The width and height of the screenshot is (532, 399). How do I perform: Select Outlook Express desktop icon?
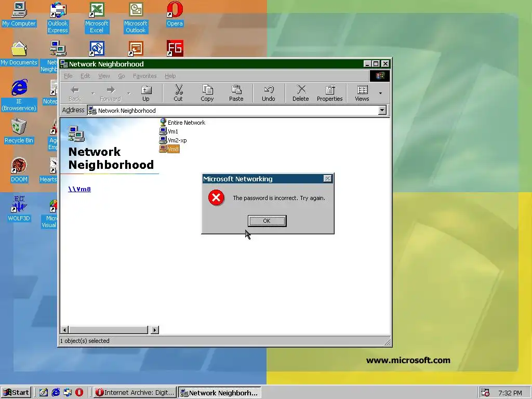(x=58, y=18)
